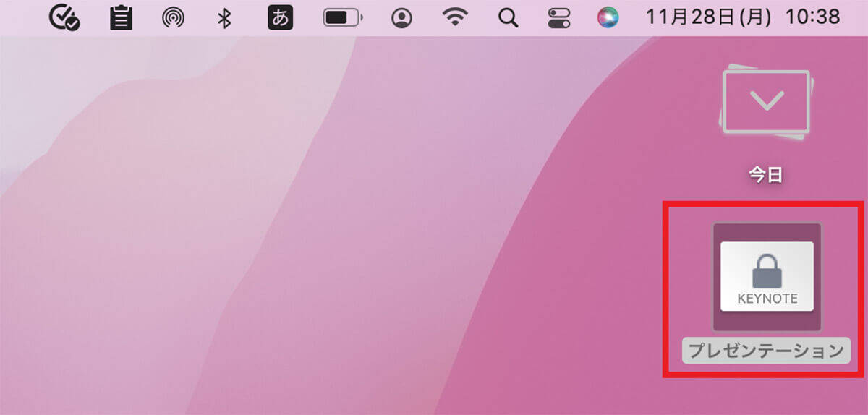Viewport: 868px width, 415px height.
Task: Launch Spotlight search magnifying glass
Action: pos(509,17)
